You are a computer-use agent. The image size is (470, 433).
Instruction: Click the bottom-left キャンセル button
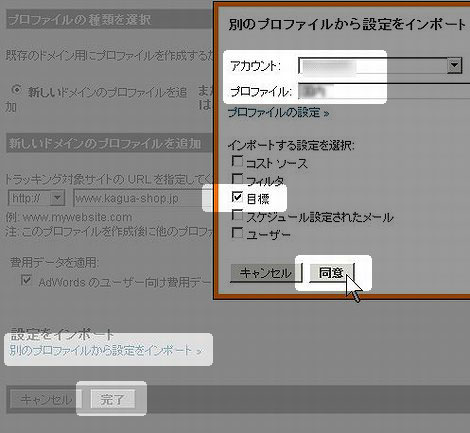46,399
